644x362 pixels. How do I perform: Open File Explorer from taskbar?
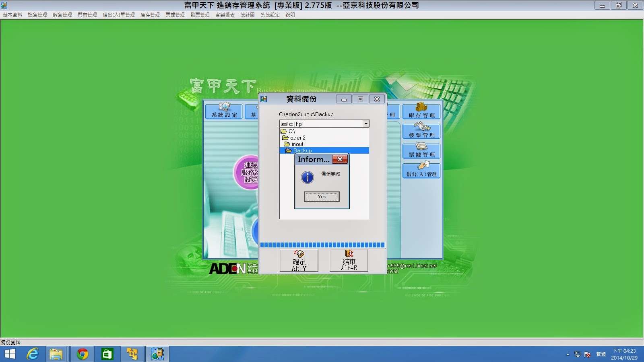pyautogui.click(x=56, y=354)
